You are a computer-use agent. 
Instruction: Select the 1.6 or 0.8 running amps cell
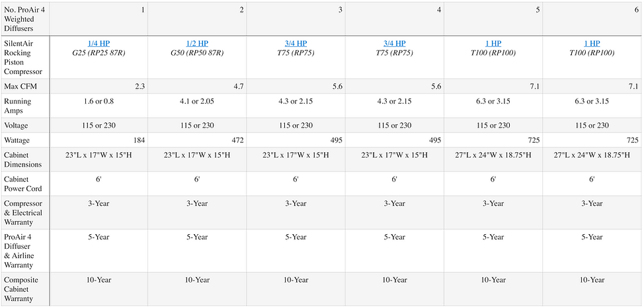pyautogui.click(x=98, y=101)
